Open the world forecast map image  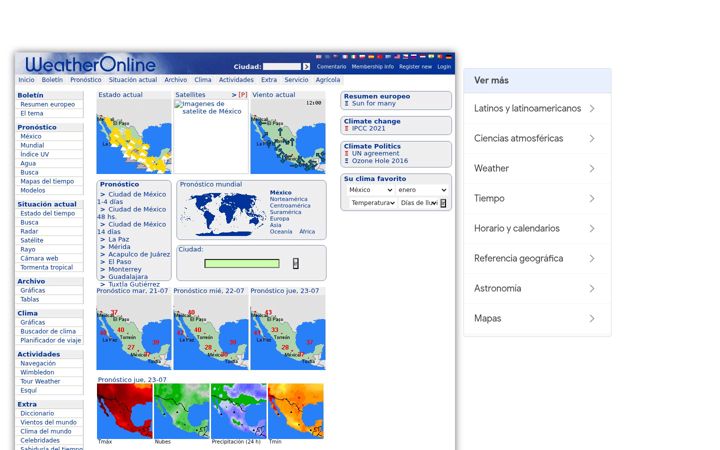[224, 213]
